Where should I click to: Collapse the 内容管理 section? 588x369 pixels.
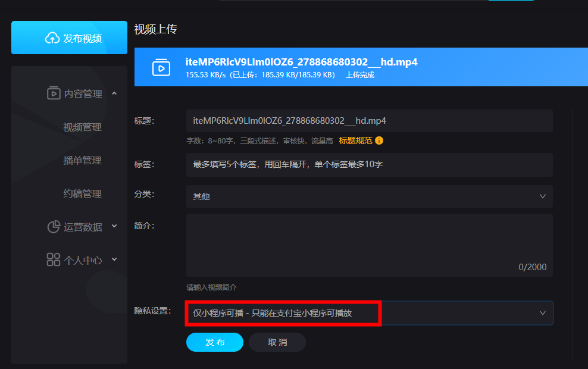[x=114, y=93]
